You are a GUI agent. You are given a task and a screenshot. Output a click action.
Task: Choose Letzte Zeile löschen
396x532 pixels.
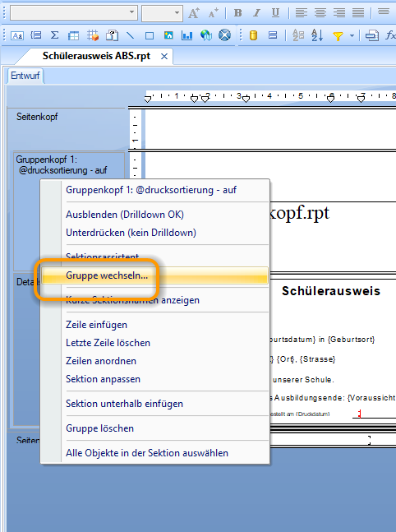coord(108,343)
